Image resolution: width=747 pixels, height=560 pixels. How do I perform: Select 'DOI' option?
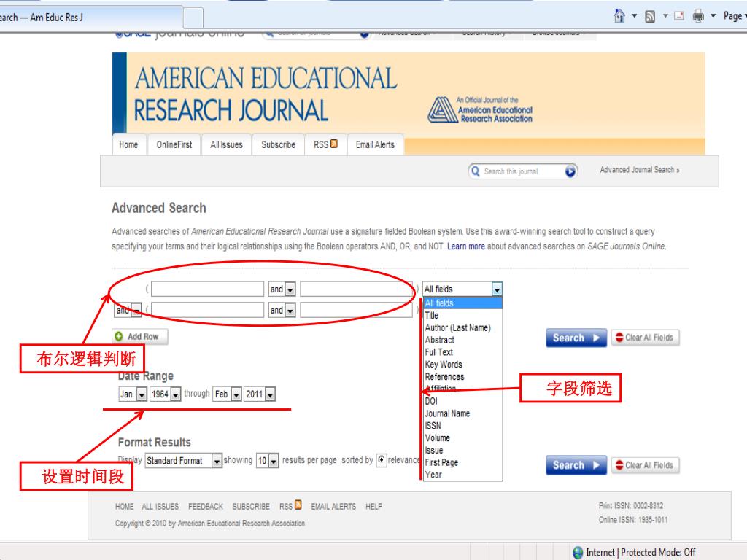point(463,401)
